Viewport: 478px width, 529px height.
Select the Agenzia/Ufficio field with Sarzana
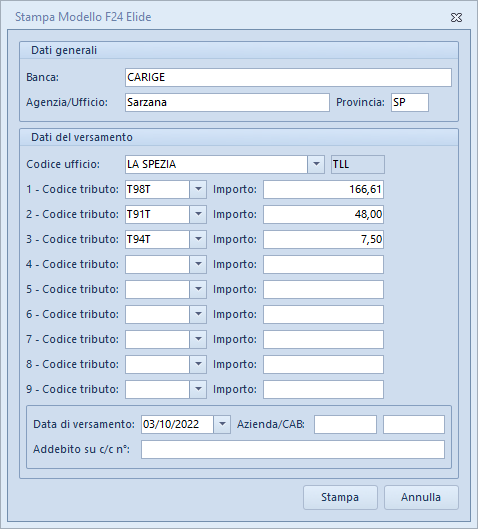pyautogui.click(x=227, y=102)
